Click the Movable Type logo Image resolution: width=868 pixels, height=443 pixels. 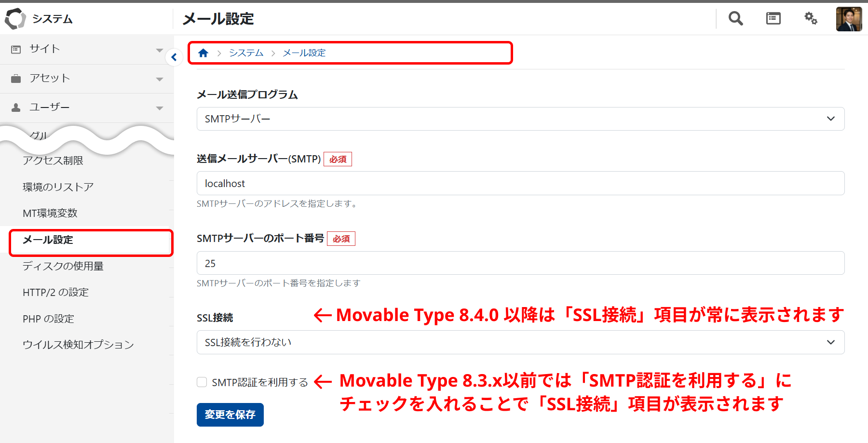[x=16, y=18]
